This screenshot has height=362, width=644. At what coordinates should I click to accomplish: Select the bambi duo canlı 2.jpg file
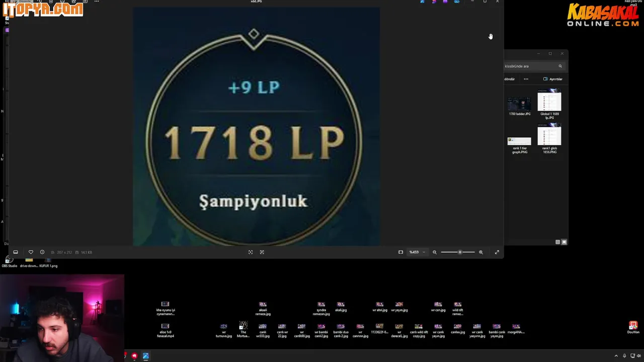pyautogui.click(x=341, y=331)
